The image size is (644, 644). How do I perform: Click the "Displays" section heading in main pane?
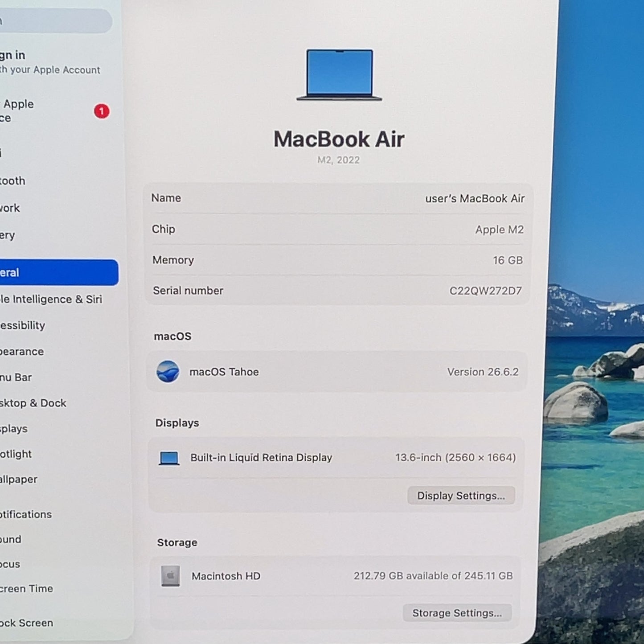coord(177,423)
